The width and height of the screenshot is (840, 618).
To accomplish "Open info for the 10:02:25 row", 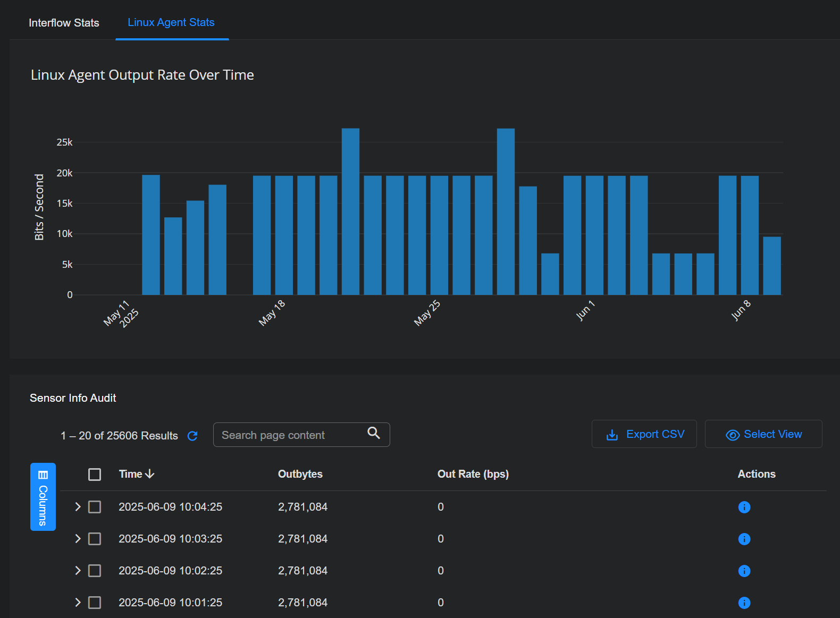I will (744, 571).
